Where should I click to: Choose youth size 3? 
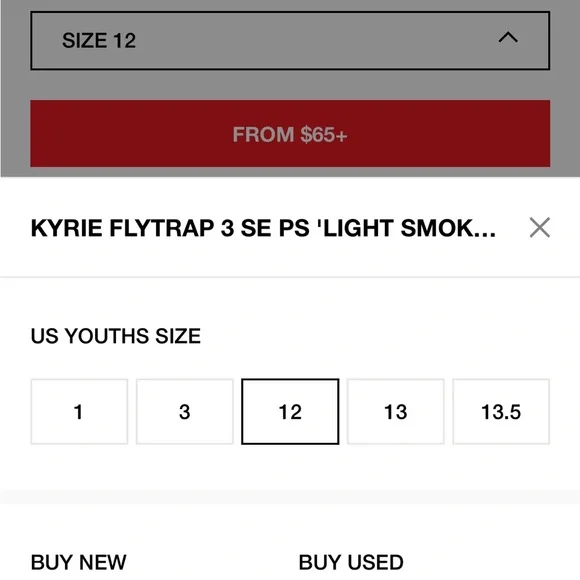(x=185, y=411)
